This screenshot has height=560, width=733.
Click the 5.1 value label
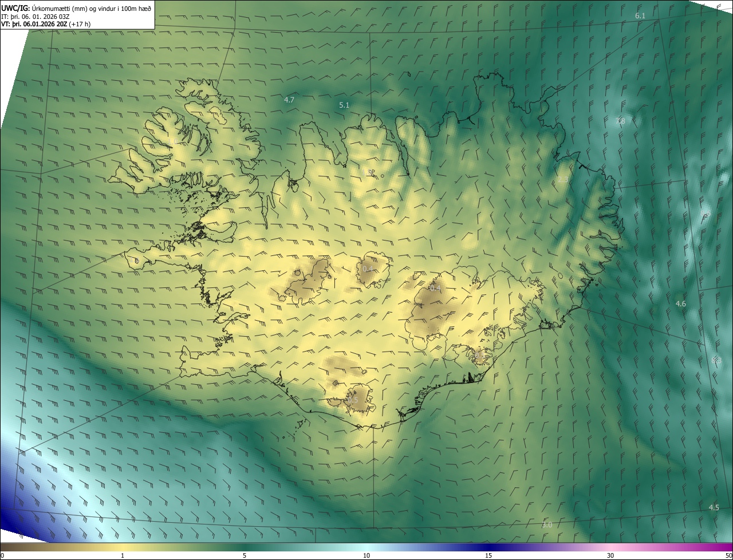coord(344,105)
